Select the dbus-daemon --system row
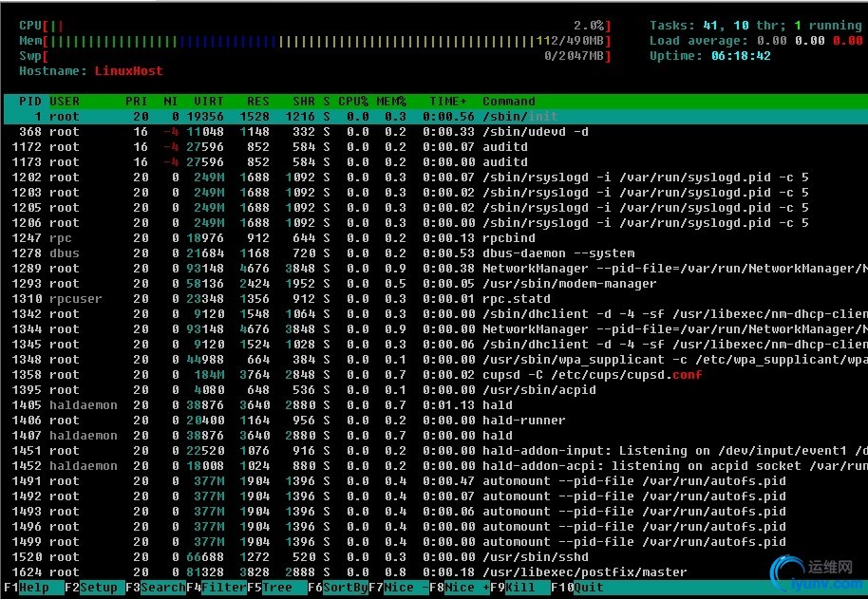 click(436, 253)
